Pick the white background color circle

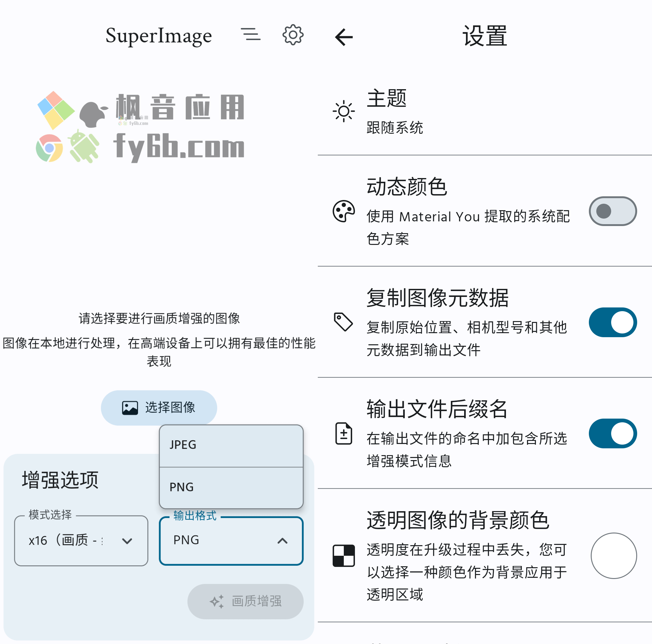pyautogui.click(x=614, y=555)
